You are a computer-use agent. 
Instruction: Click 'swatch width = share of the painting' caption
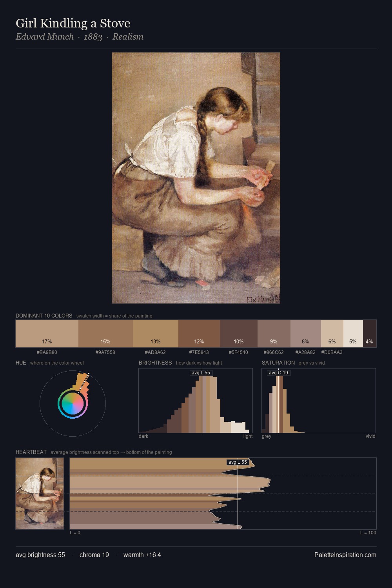pos(114,316)
